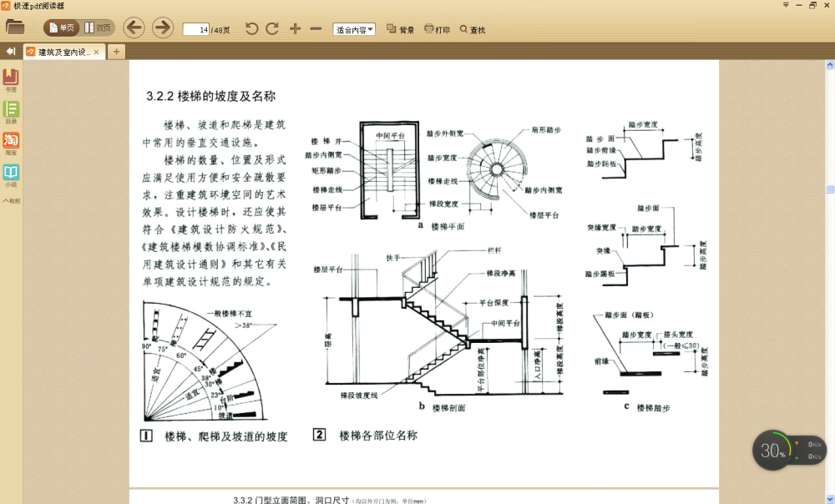Click the vertical scrollbar thumb
Viewport: 835px width, 504px height.
coord(830,189)
